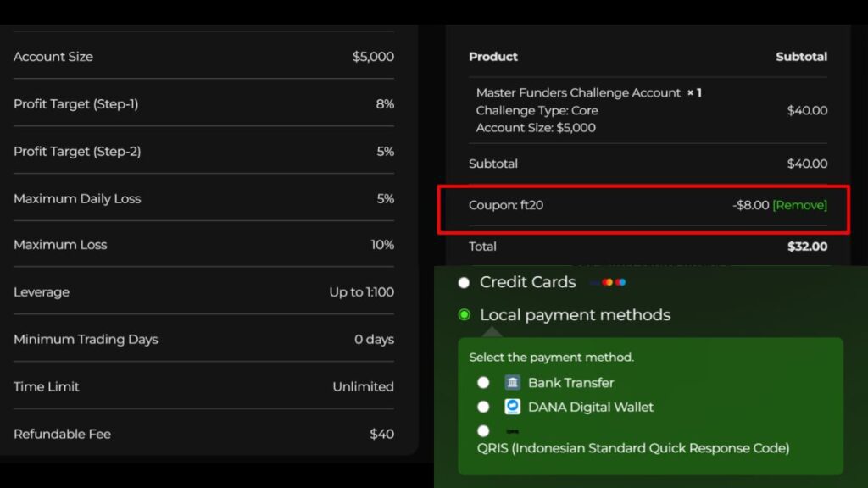Choose the DANA Digital Wallet radio button
The width and height of the screenshot is (868, 488).
pyautogui.click(x=483, y=407)
